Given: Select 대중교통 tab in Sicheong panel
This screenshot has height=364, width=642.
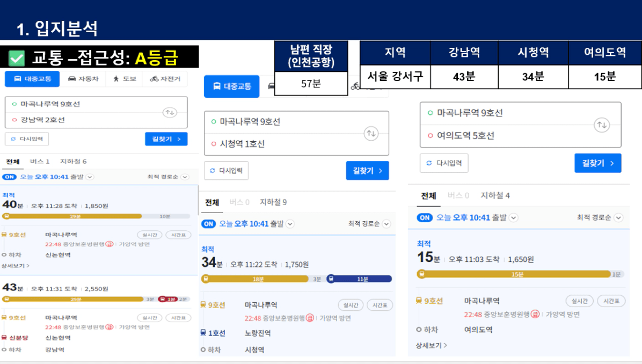Looking at the screenshot, I should [x=232, y=86].
